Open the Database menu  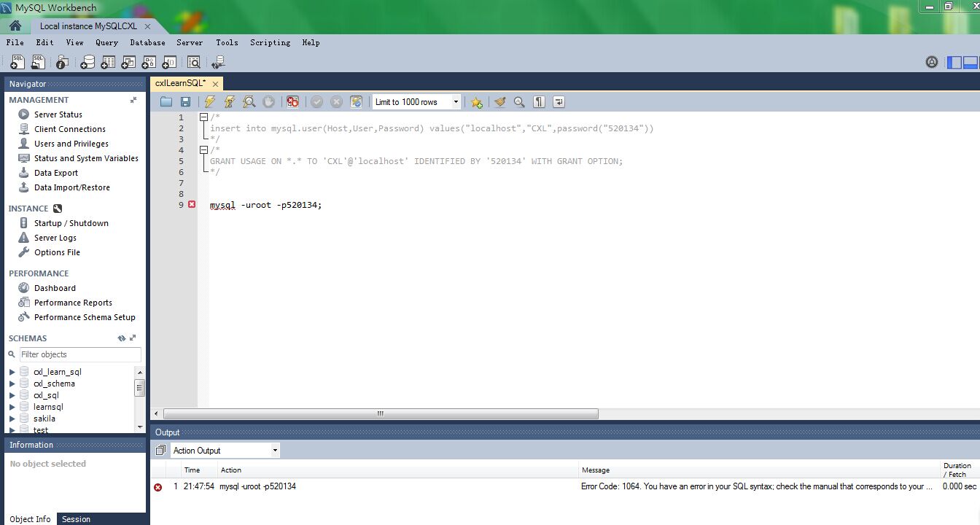pos(147,42)
